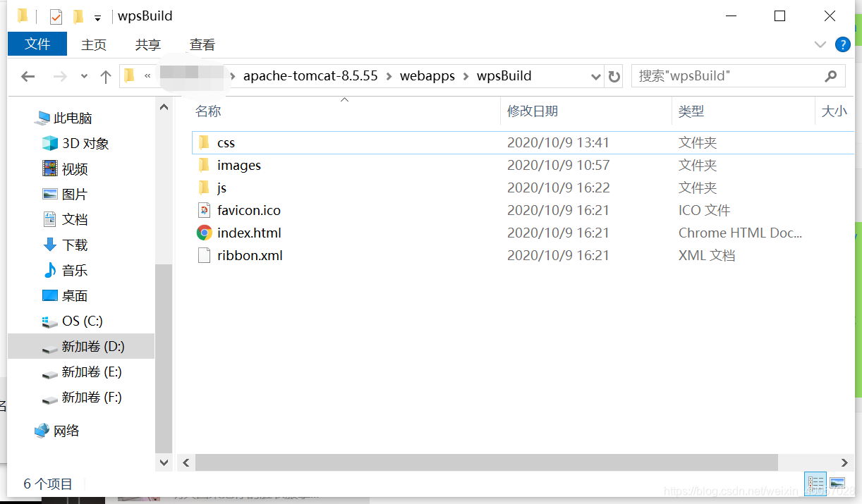Open the Customize Quick Access Toolbar dropdown
Screen dimensions: 862x504
[x=97, y=17]
